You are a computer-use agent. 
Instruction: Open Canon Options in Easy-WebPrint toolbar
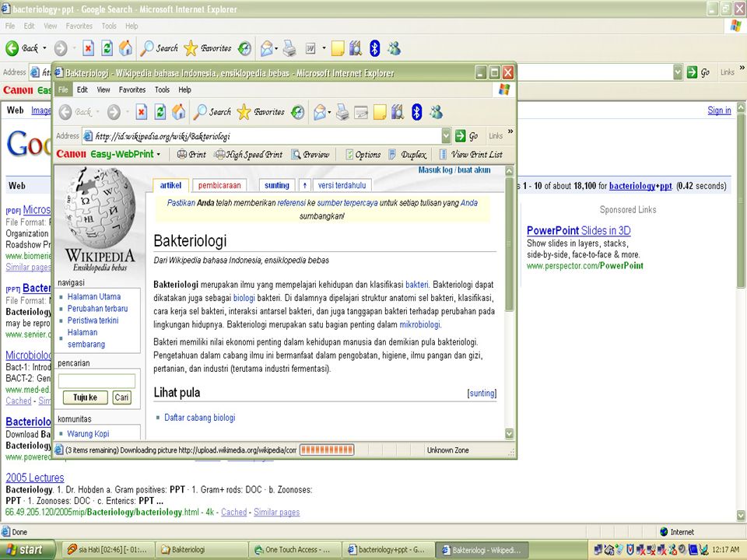click(x=363, y=154)
